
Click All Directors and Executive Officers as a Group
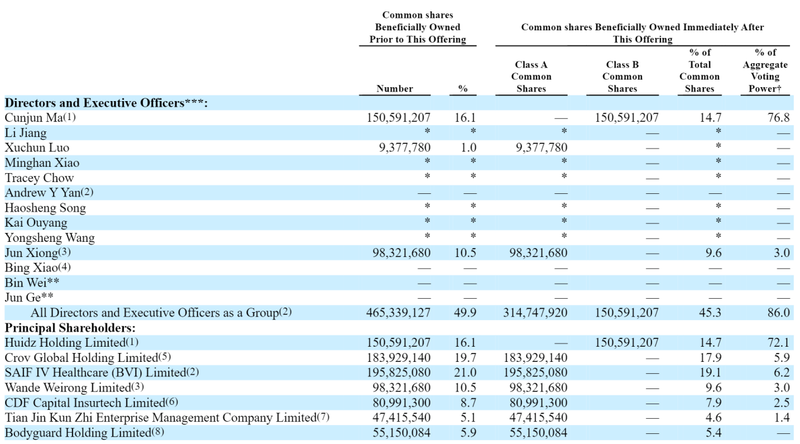tap(161, 313)
